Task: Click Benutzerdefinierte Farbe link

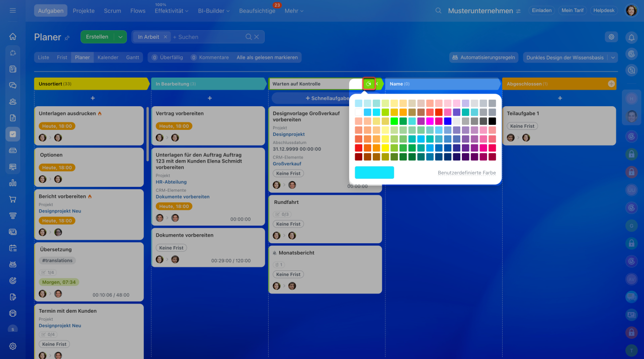Action: point(467,173)
